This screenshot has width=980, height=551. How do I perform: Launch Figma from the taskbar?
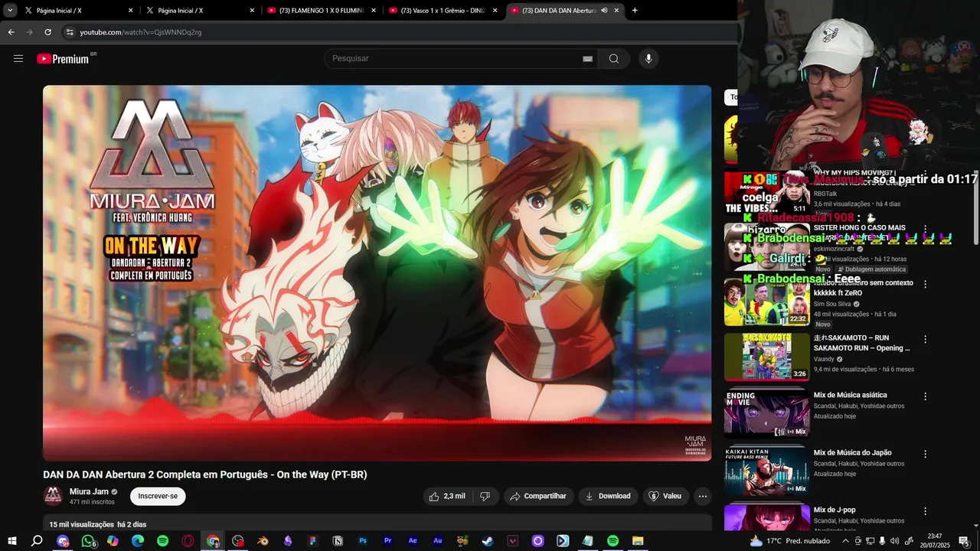[312, 541]
